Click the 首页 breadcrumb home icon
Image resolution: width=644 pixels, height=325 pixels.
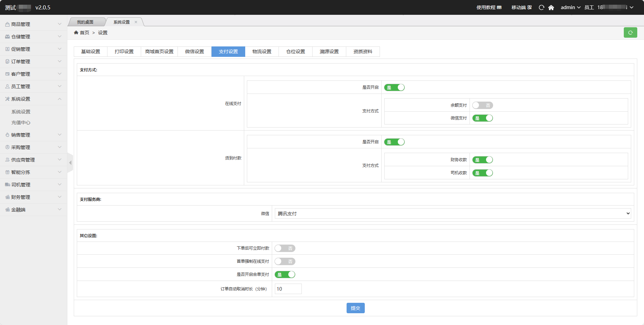[x=76, y=33]
